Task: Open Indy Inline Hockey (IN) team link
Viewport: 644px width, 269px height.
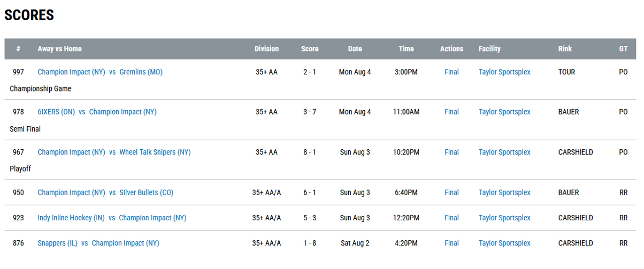Action: (x=71, y=218)
